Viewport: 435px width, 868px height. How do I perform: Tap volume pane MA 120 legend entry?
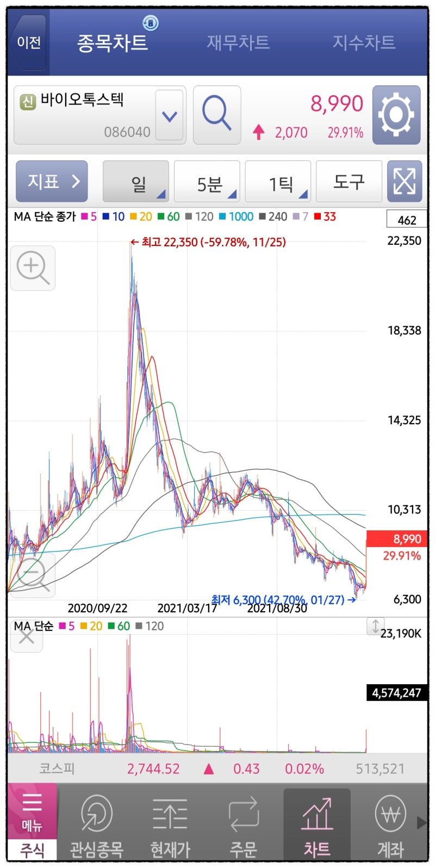pos(150,626)
